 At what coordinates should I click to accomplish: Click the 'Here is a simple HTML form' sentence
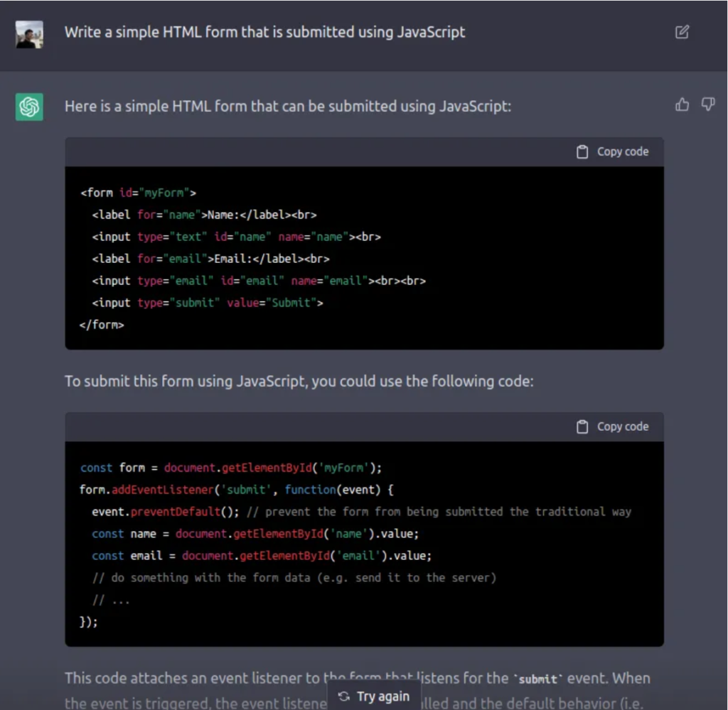click(287, 106)
